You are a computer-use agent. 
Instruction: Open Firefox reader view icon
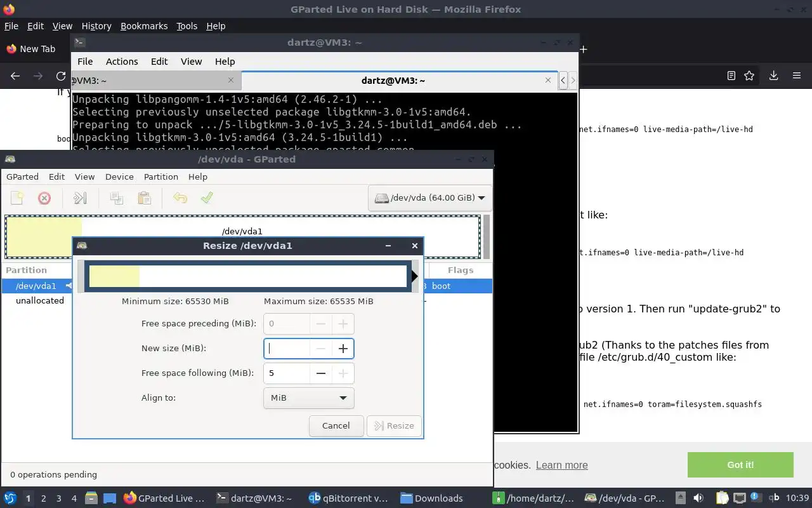[731, 76]
